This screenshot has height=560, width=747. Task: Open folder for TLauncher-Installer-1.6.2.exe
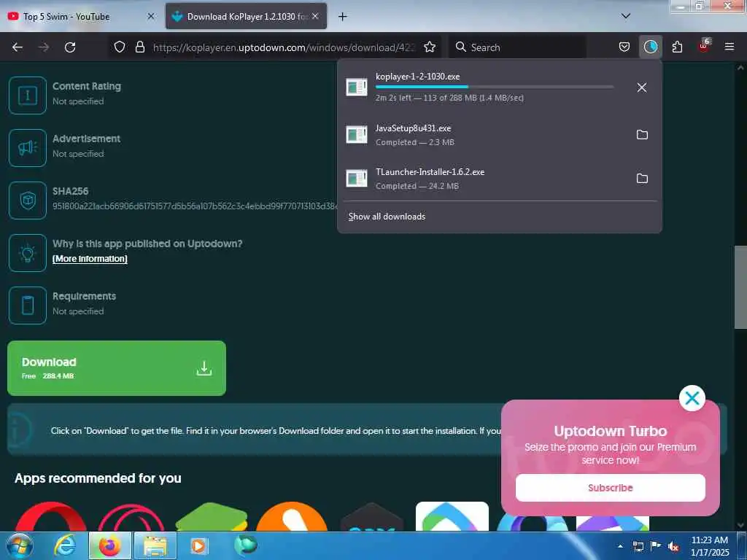click(642, 179)
